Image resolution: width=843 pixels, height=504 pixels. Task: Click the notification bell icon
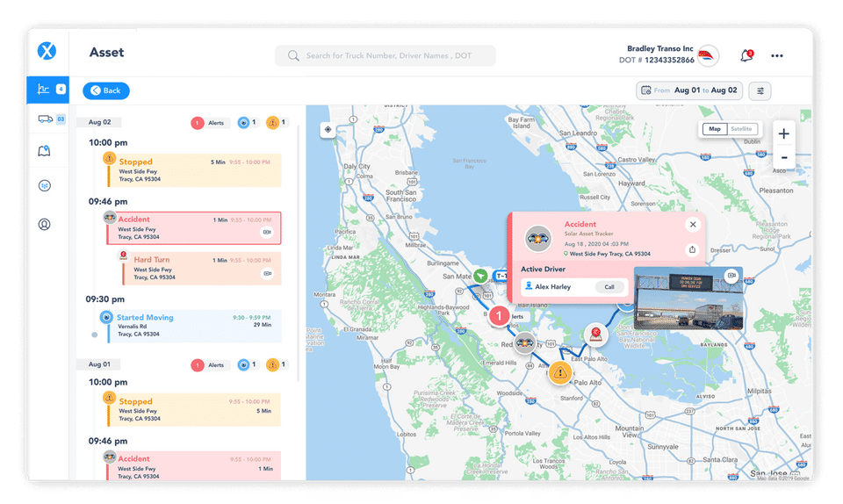click(x=746, y=55)
